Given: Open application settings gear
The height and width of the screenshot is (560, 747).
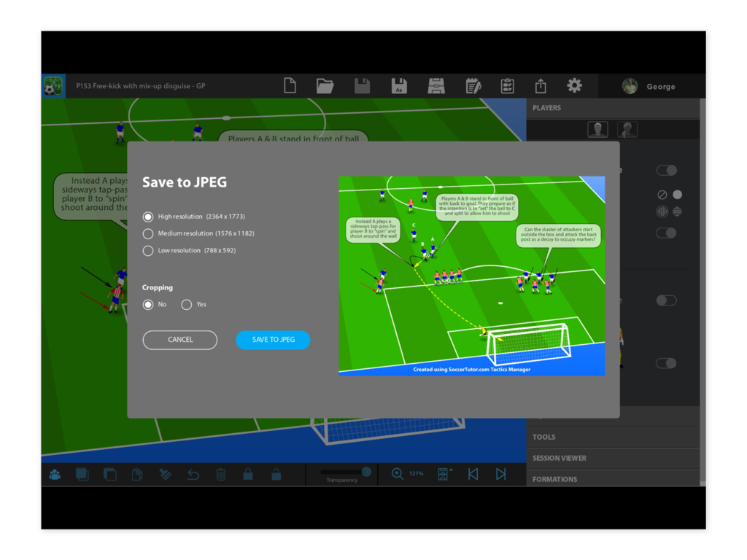Looking at the screenshot, I should (x=575, y=85).
